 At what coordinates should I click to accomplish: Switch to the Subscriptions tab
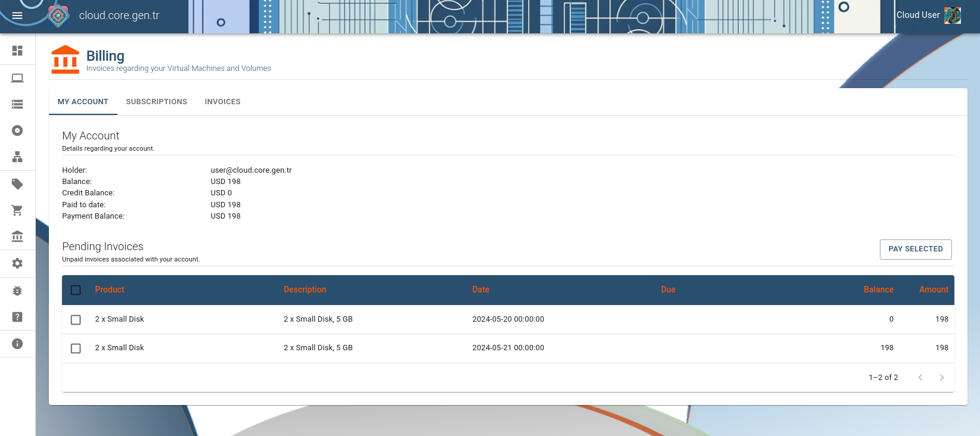tap(157, 102)
